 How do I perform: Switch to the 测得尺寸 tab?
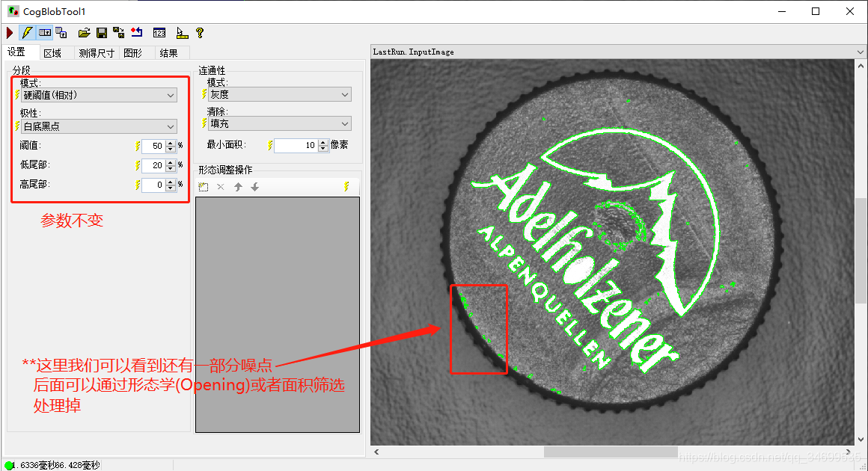(97, 53)
